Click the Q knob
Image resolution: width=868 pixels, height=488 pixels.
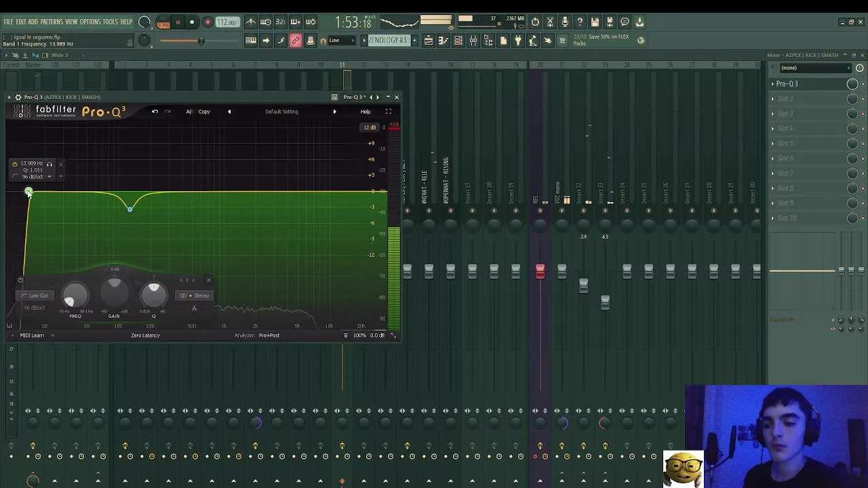click(x=153, y=295)
